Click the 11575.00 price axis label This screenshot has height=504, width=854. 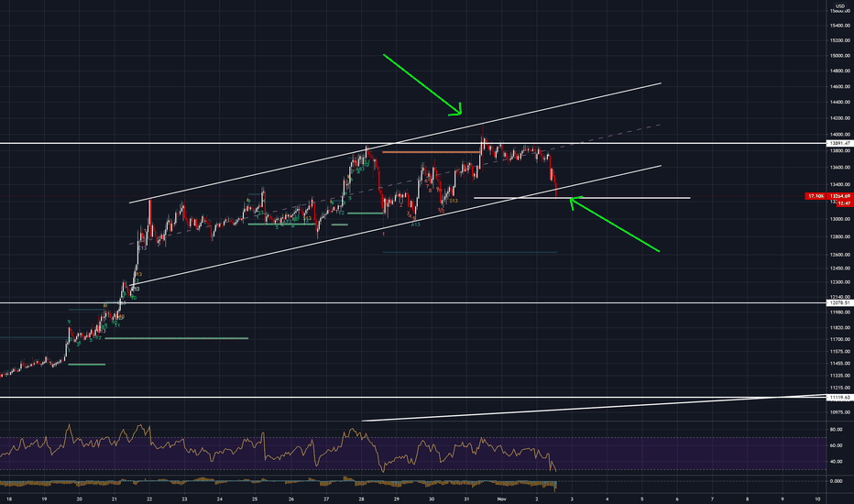click(x=840, y=352)
